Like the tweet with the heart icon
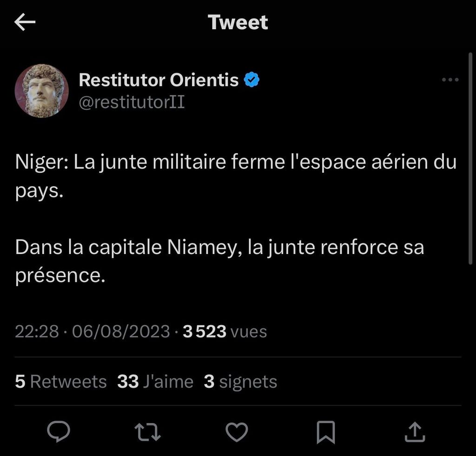Viewport: 476px width, 456px height. pyautogui.click(x=237, y=432)
